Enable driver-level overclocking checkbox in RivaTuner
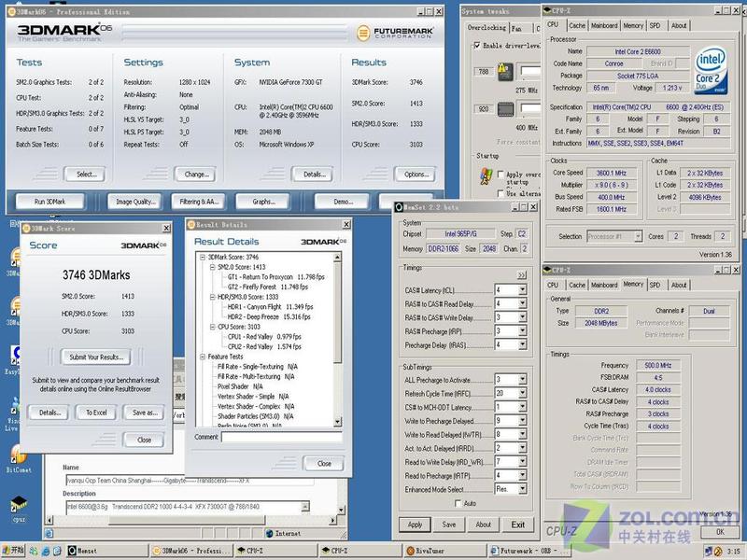 tap(477, 46)
